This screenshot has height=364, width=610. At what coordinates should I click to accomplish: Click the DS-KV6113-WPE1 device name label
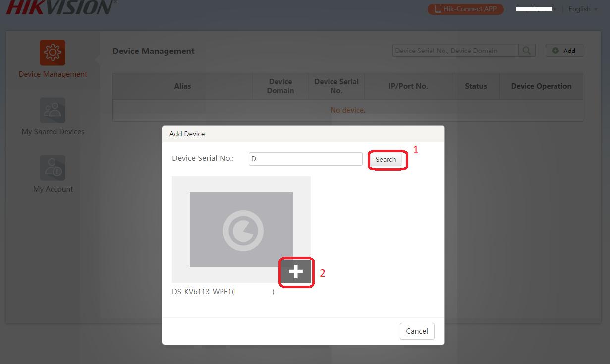click(202, 292)
